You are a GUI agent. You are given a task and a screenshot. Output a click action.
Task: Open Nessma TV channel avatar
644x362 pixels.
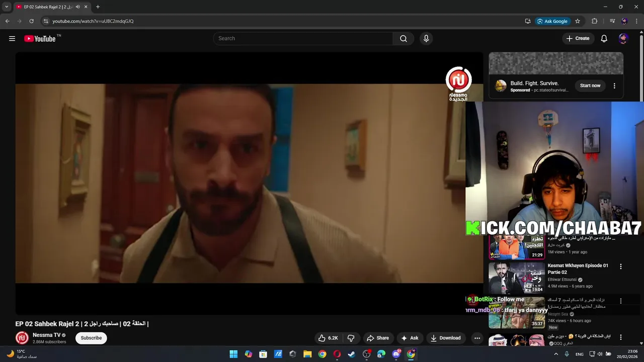pyautogui.click(x=22, y=338)
